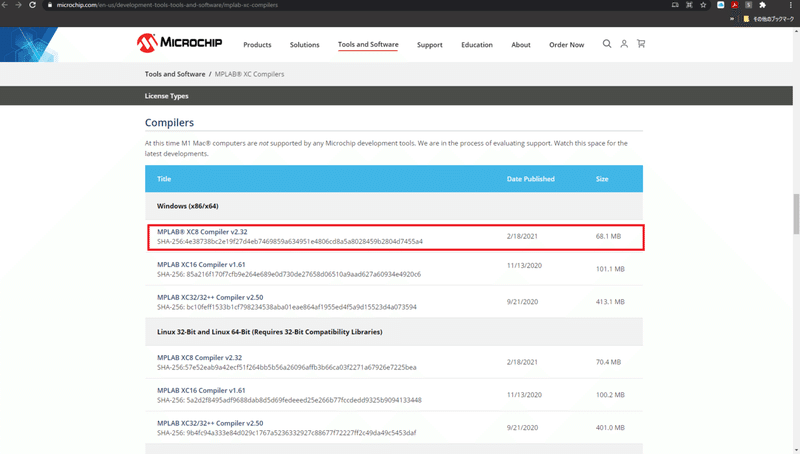Viewport: 800px width, 454px height.
Task: Bookmark this page with the star icon
Action: pyautogui.click(x=704, y=5)
